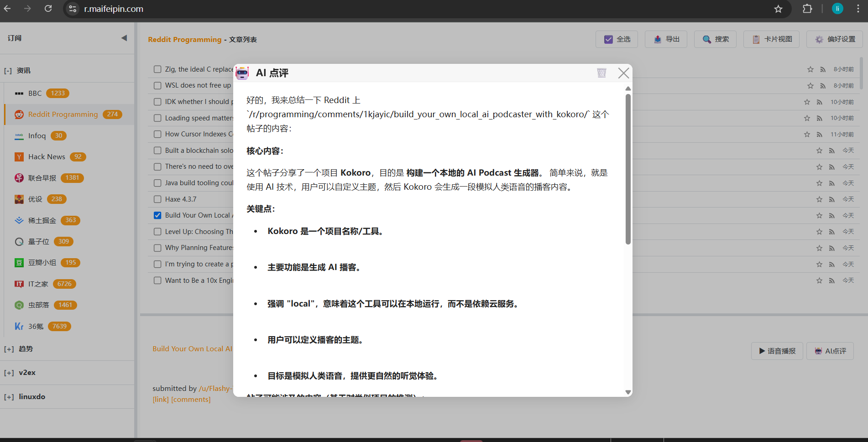Close the AI 点评 dialog
This screenshot has height=442, width=868.
pos(623,73)
